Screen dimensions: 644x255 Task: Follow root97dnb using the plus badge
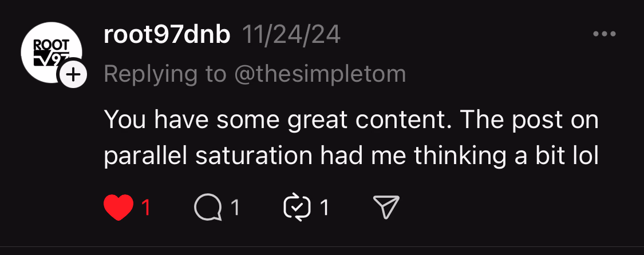74,74
